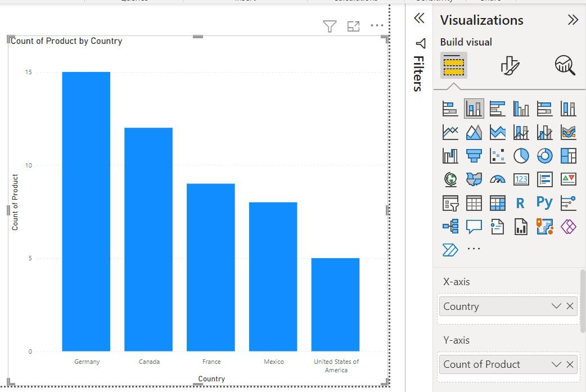Select the R script visual
586x392 pixels.
520,202
